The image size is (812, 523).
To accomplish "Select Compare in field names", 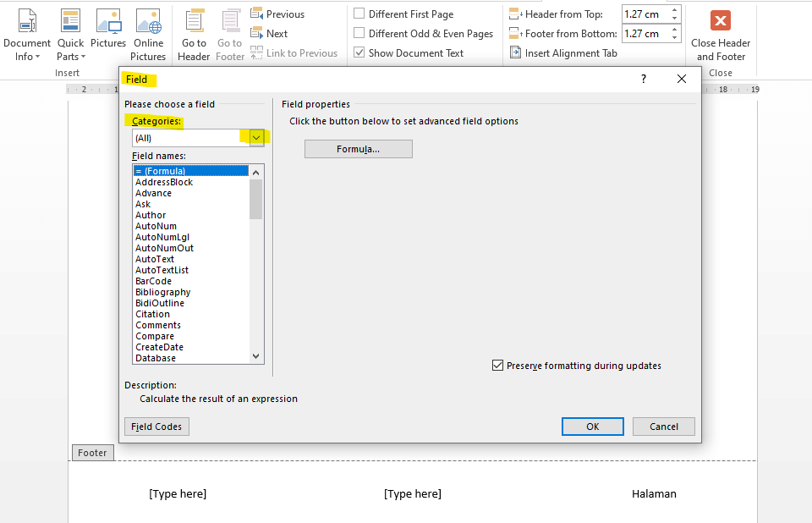I will pyautogui.click(x=190, y=336).
